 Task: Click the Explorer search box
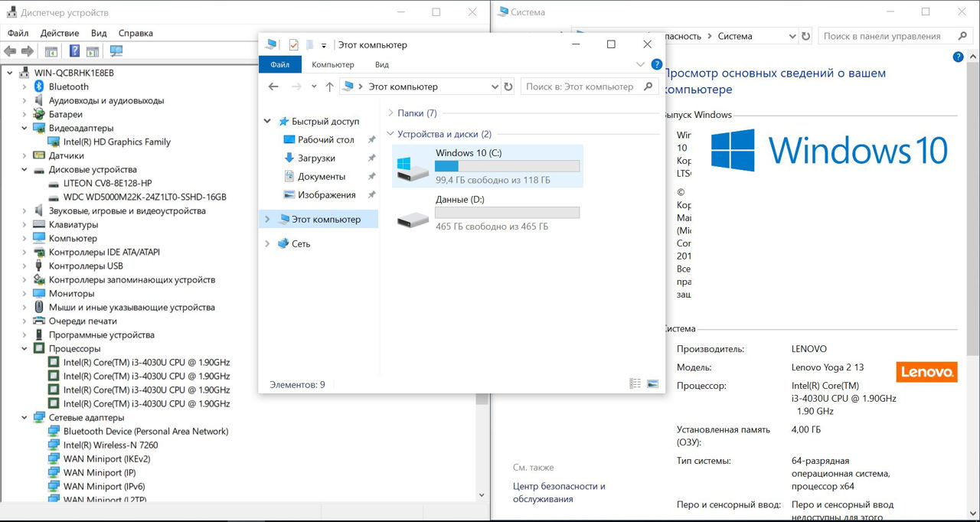point(580,87)
